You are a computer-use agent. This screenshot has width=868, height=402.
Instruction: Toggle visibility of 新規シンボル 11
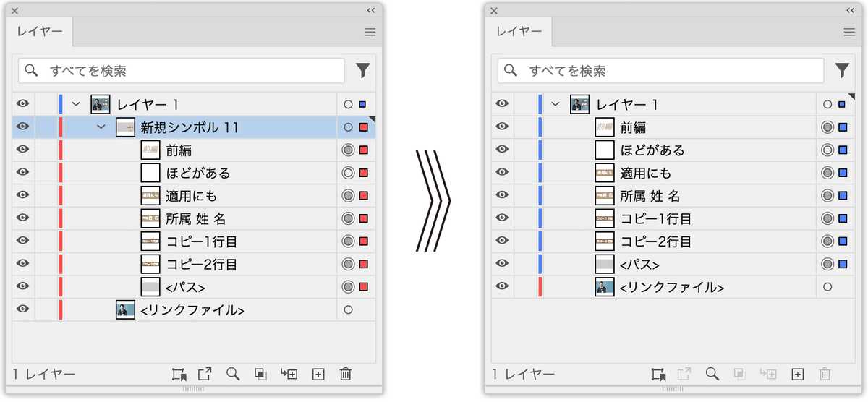(23, 127)
